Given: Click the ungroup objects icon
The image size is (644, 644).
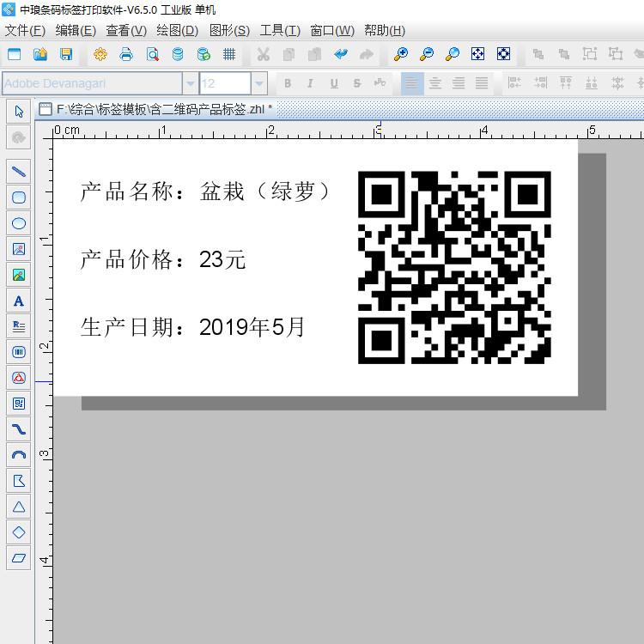Looking at the screenshot, I should pyautogui.click(x=616, y=54).
